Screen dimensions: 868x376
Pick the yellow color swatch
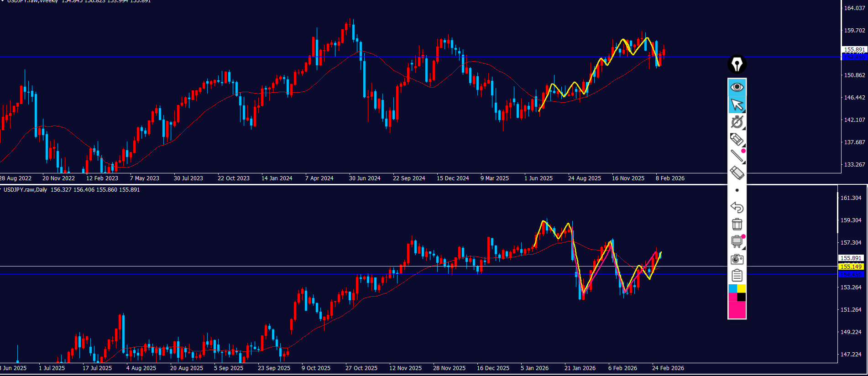[x=741, y=289]
